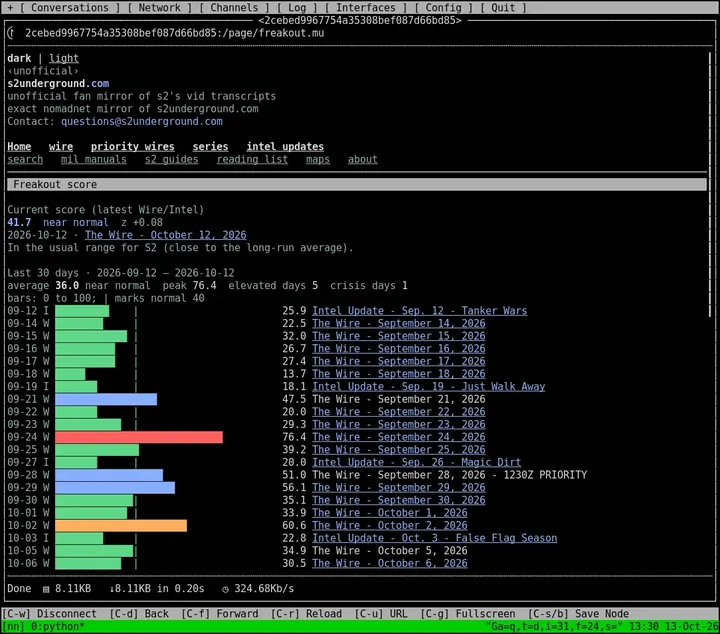Open The Wire - September 14, 2026

tap(399, 323)
